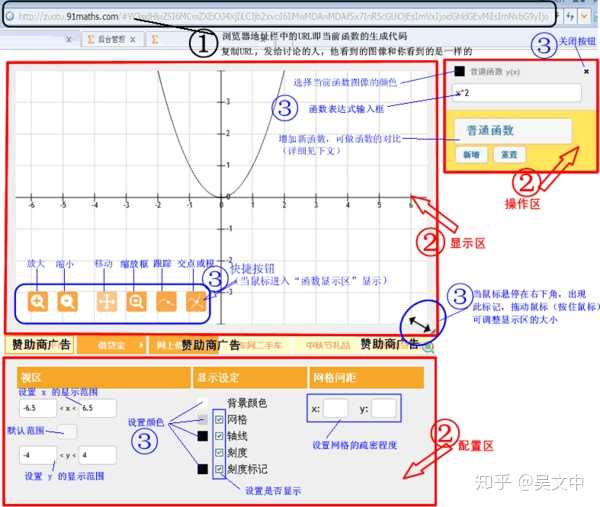The width and height of the screenshot is (600, 507).
Task: Click the zoom in quick button
Action: [x=38, y=301]
